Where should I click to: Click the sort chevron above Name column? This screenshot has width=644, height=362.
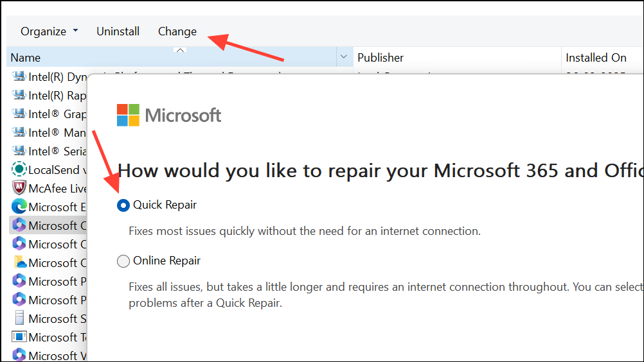click(x=181, y=49)
